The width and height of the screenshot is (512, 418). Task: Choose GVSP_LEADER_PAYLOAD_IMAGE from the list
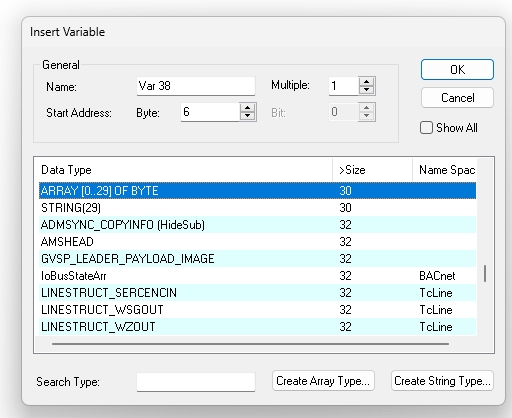pos(257,259)
